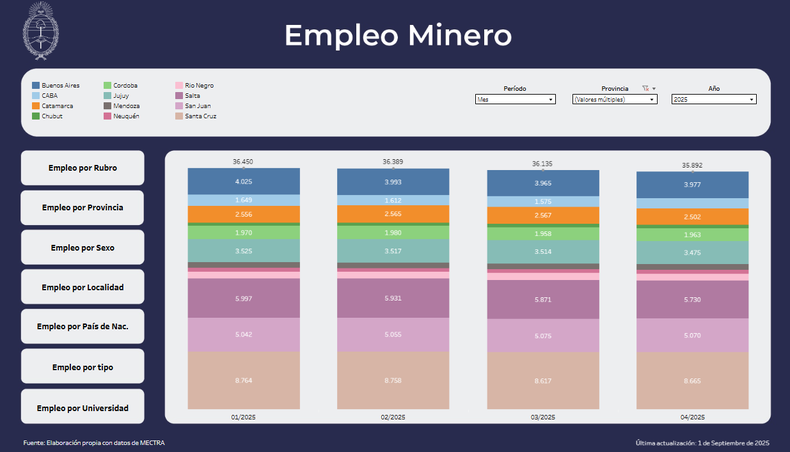Open the Período dropdown showing Mes
The width and height of the screenshot is (790, 452).
pos(515,100)
